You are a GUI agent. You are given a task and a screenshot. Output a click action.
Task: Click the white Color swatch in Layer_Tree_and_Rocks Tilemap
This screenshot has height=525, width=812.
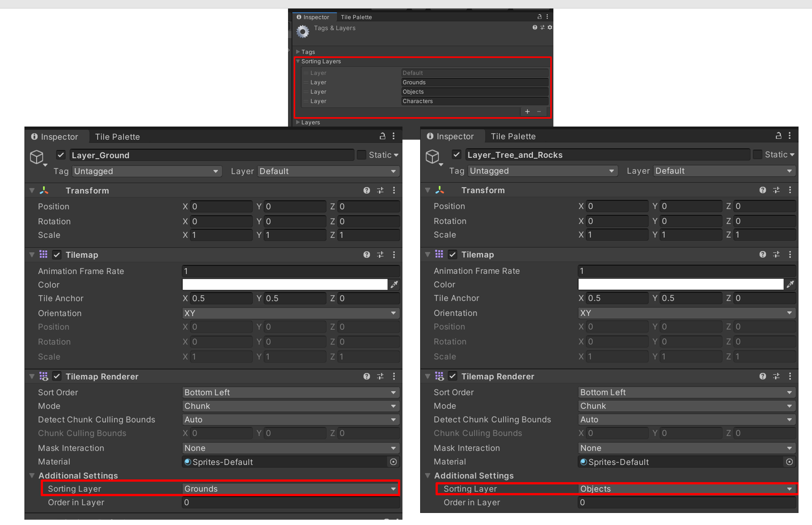pos(680,284)
